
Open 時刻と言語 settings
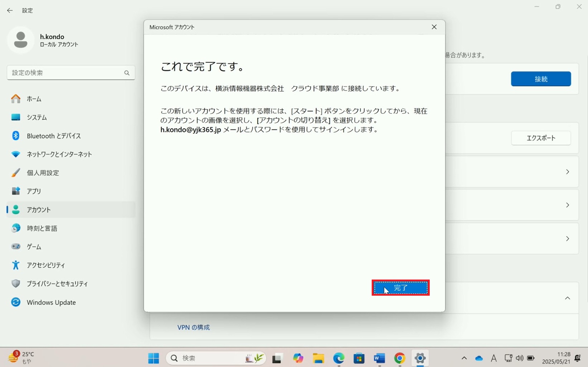point(71,228)
